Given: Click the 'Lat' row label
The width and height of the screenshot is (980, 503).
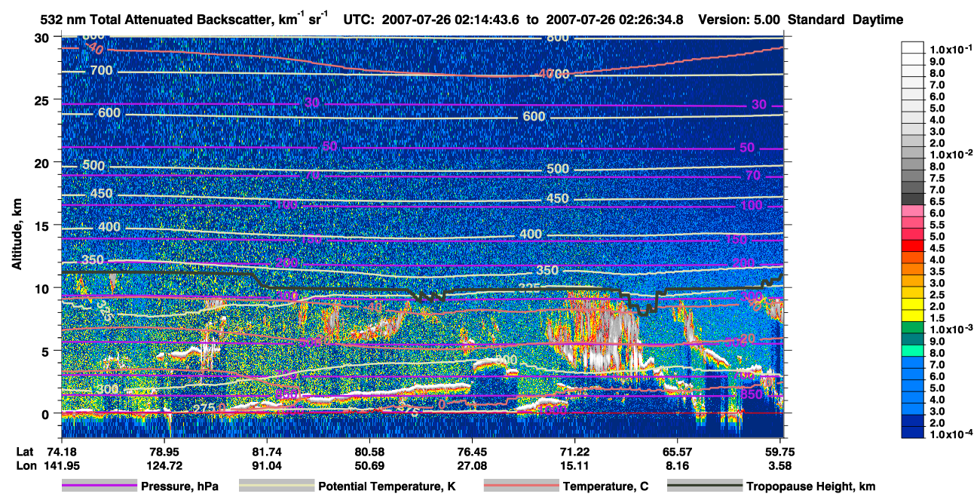Looking at the screenshot, I should point(24,452).
